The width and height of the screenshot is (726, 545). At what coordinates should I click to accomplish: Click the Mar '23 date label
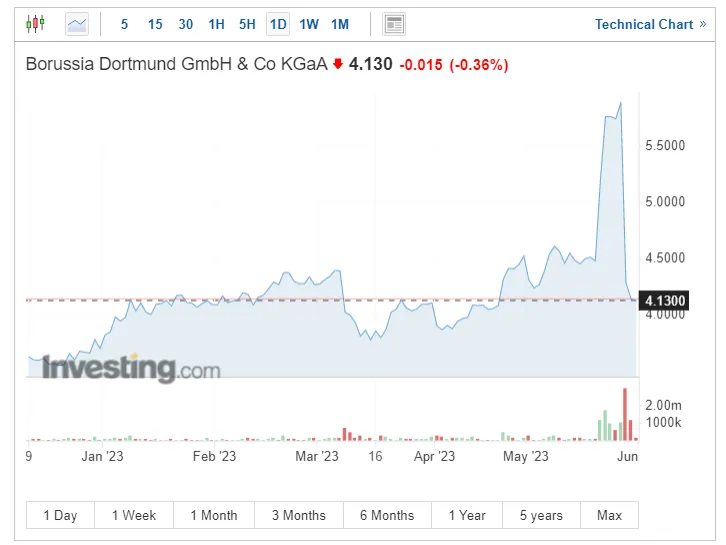[x=317, y=456]
